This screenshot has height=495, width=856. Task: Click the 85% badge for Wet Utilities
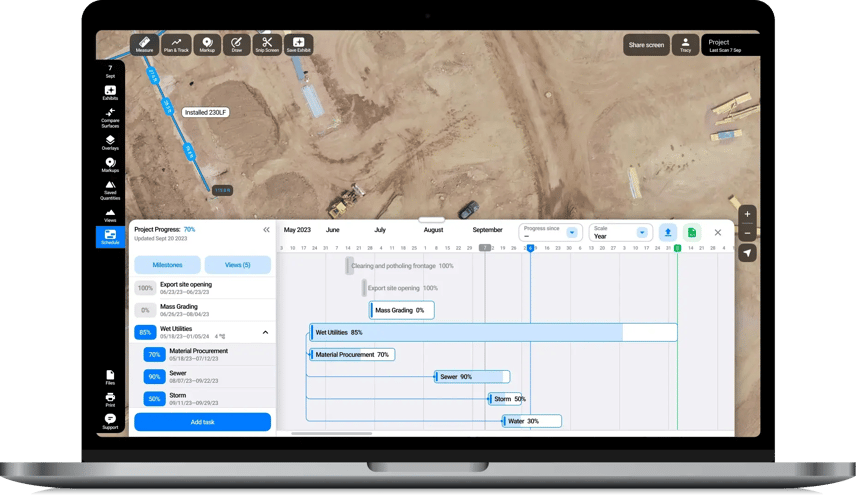tap(145, 332)
